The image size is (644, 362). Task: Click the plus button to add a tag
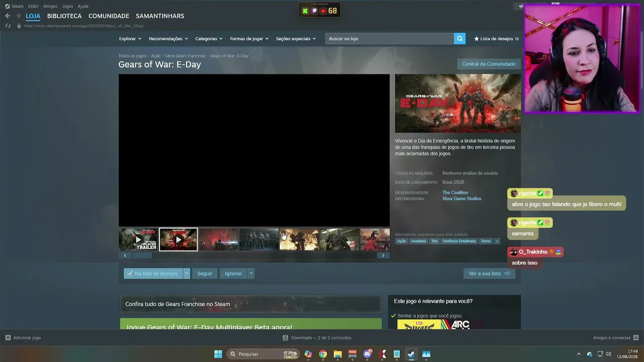point(497,241)
